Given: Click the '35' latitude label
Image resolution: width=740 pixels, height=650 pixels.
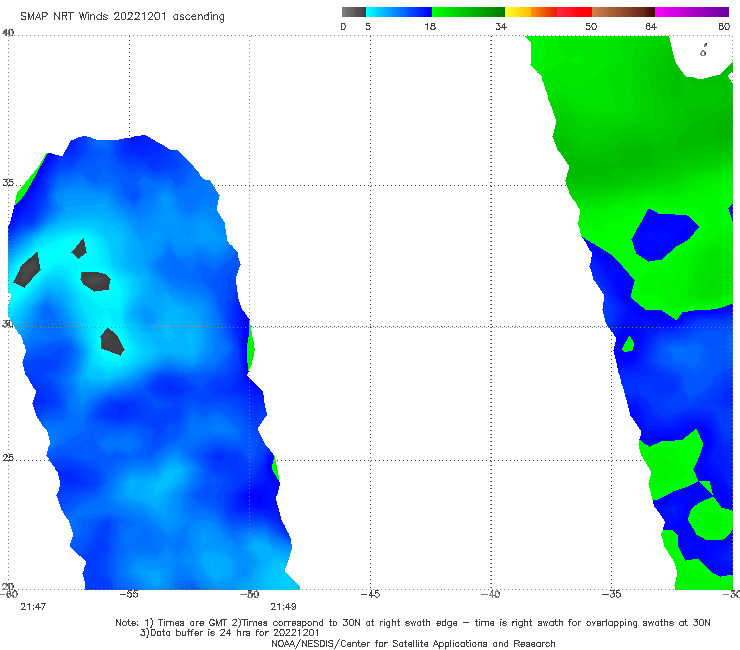Looking at the screenshot, I should coord(8,182).
